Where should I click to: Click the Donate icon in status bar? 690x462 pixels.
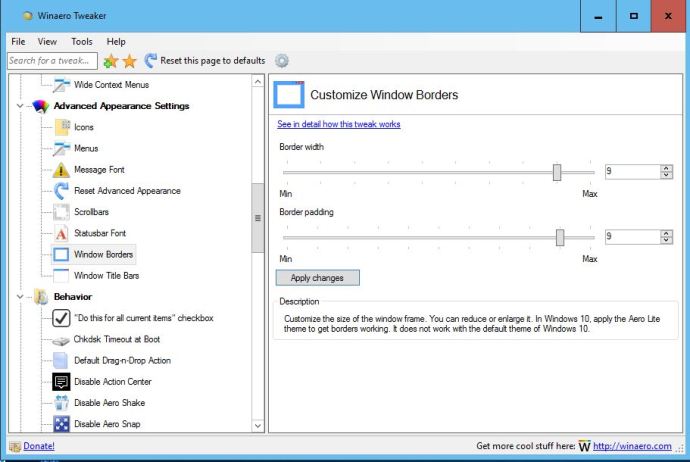[x=15, y=447]
